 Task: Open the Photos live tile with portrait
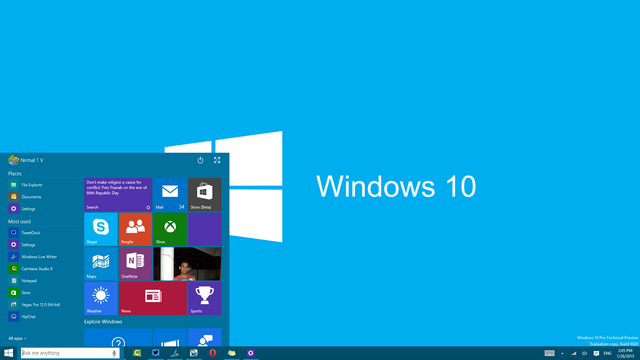coord(187,264)
